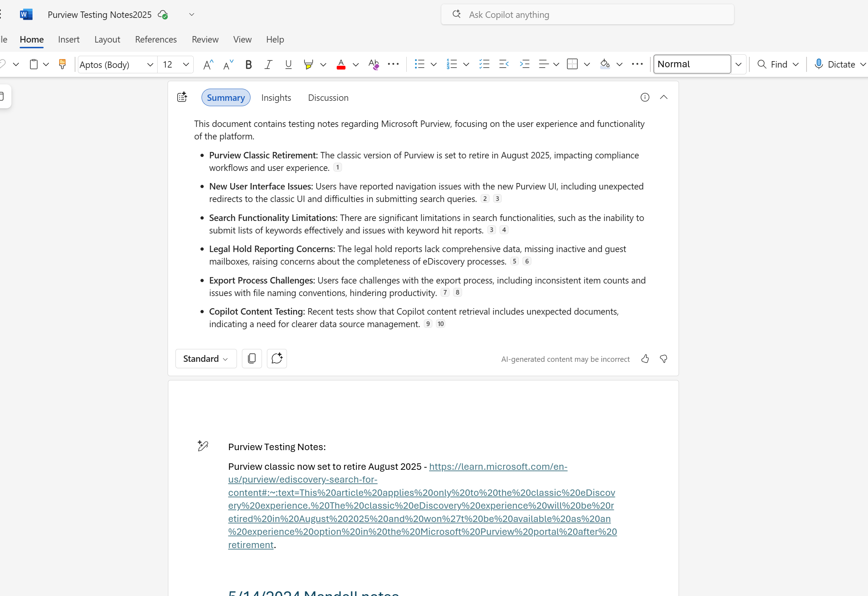Image resolution: width=868 pixels, height=596 pixels.
Task: Open the numbering library dropdown arrow
Action: (466, 64)
